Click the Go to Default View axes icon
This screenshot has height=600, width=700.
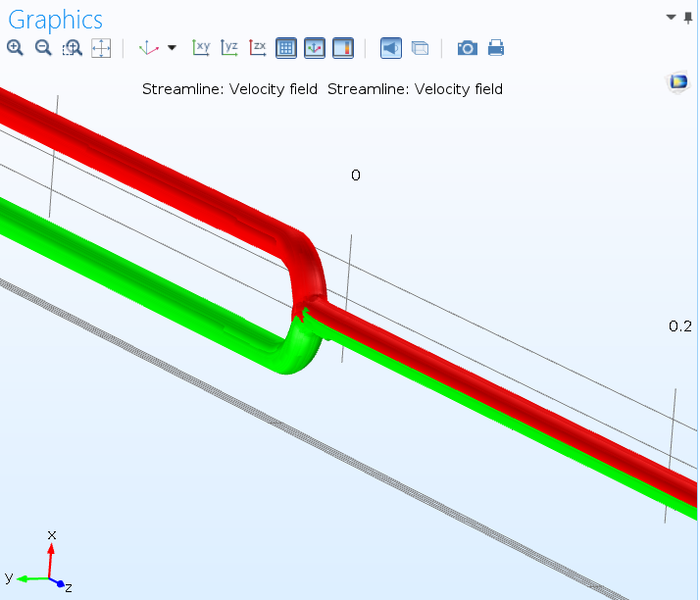click(149, 47)
